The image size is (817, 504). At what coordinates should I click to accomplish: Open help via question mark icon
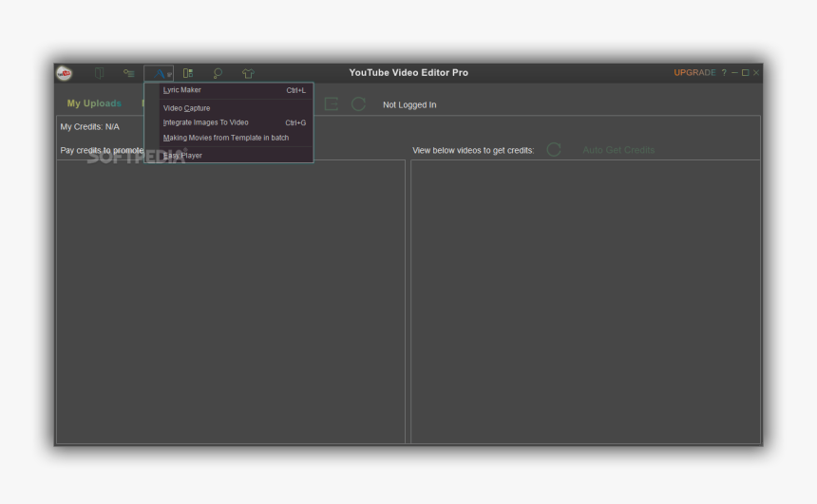tap(724, 73)
